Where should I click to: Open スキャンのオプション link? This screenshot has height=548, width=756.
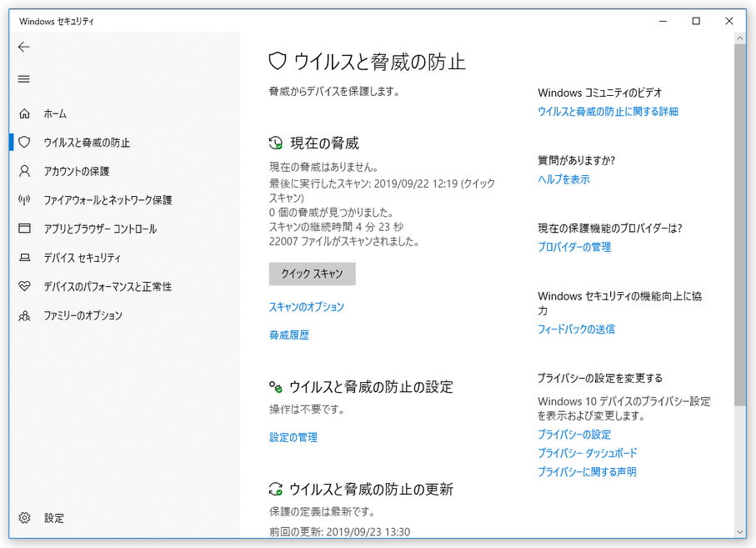[x=306, y=307]
